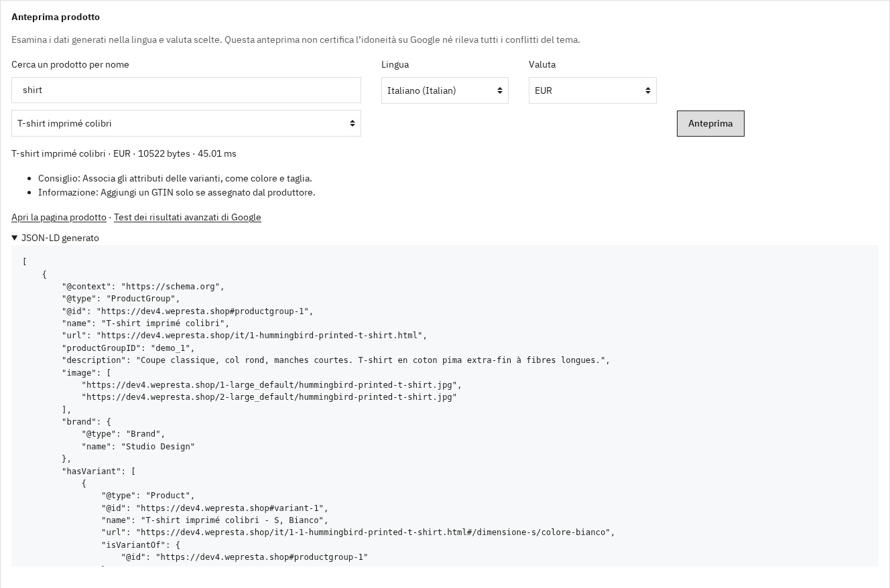Click the 'Consiglio: Associa gli attributi' tip
Image resolution: width=890 pixels, height=588 pixels.
point(175,178)
